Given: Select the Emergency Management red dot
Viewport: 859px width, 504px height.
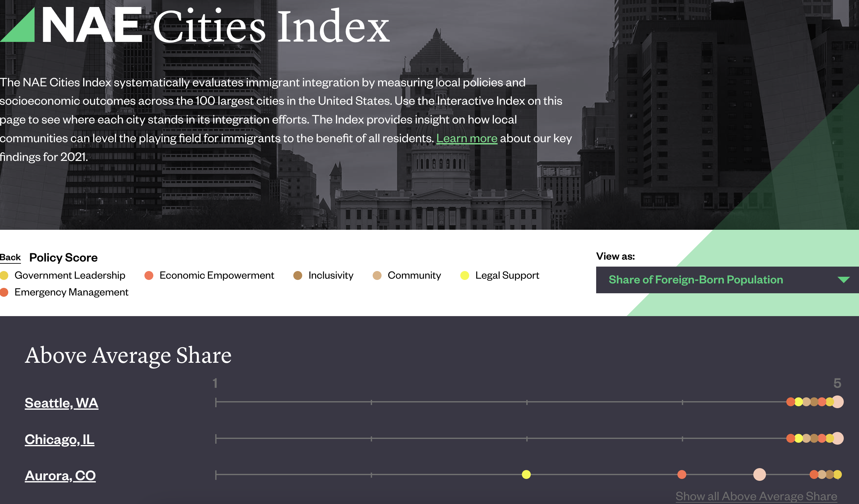Looking at the screenshot, I should point(5,292).
